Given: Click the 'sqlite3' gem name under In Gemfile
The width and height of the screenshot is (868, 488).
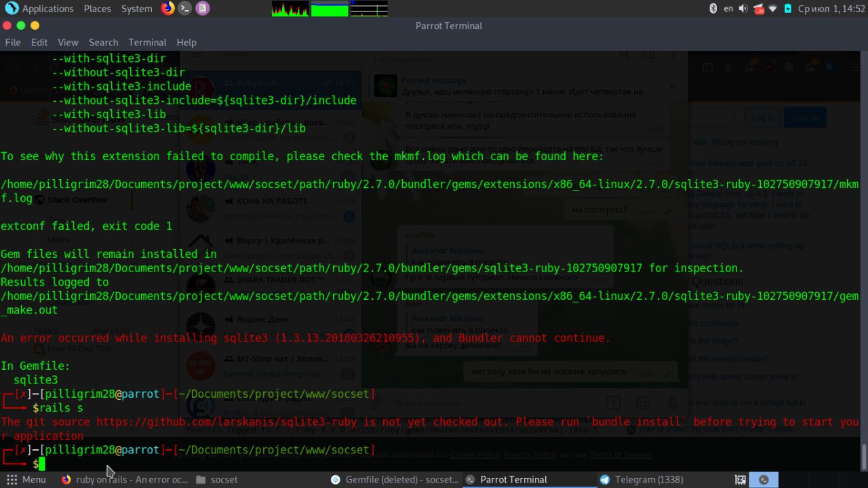Looking at the screenshot, I should [x=35, y=380].
